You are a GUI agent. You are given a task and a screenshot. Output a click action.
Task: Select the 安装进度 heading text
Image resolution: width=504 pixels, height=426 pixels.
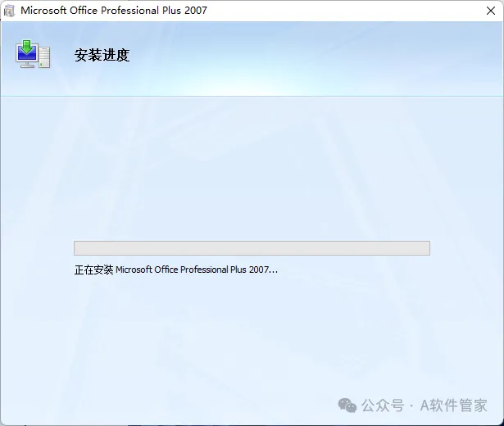click(x=102, y=55)
